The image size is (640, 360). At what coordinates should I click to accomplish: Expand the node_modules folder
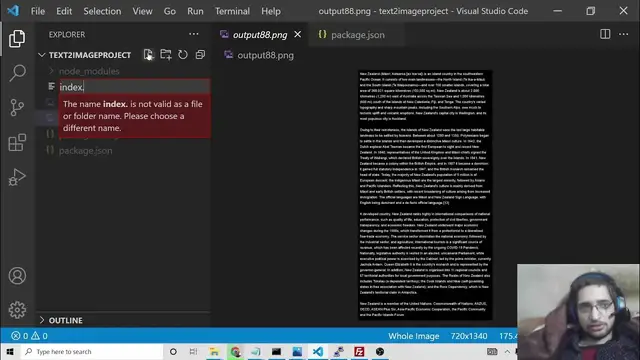(x=51, y=71)
